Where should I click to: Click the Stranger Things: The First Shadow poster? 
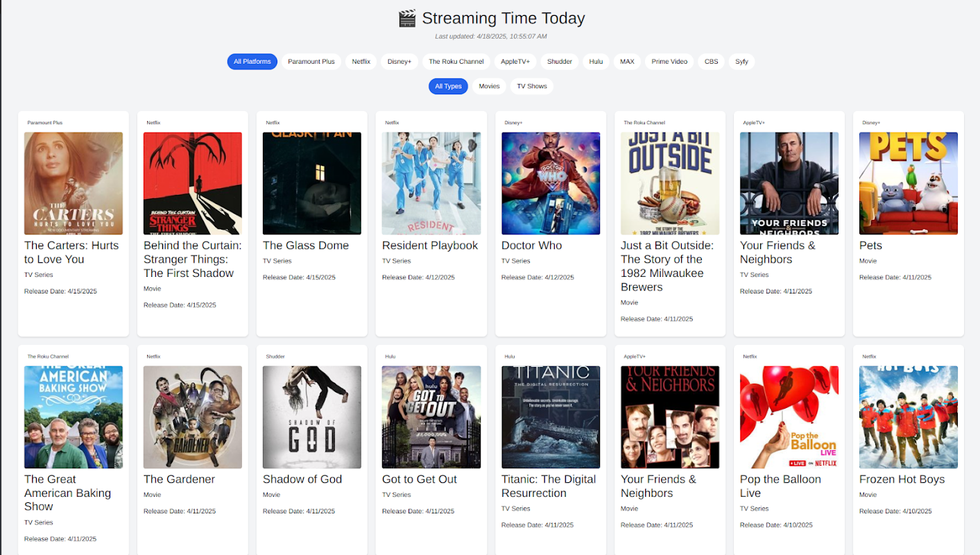[193, 184]
